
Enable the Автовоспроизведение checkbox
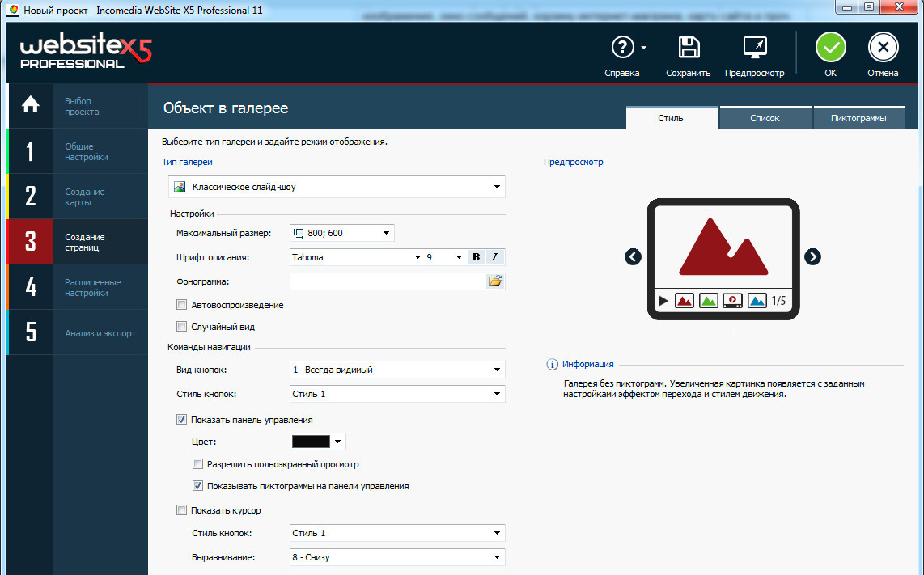tap(181, 305)
